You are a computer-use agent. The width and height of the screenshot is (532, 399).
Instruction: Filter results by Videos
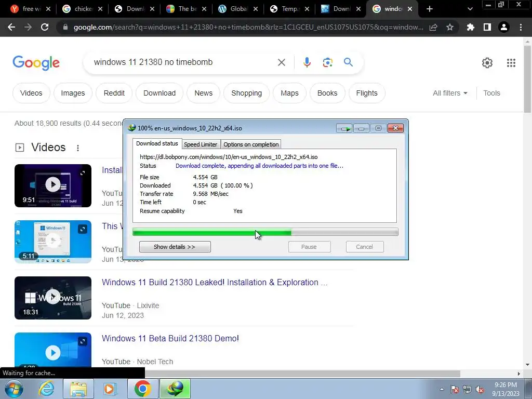tap(31, 93)
